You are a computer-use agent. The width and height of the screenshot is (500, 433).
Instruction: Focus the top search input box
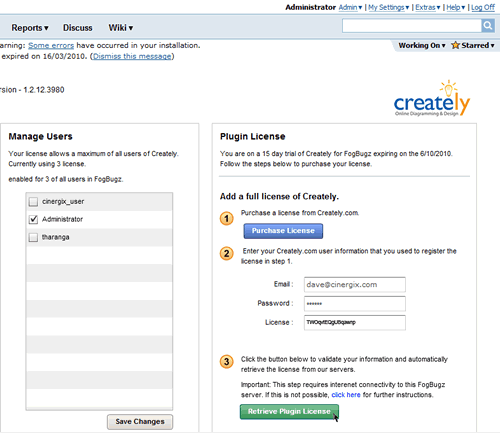point(412,26)
